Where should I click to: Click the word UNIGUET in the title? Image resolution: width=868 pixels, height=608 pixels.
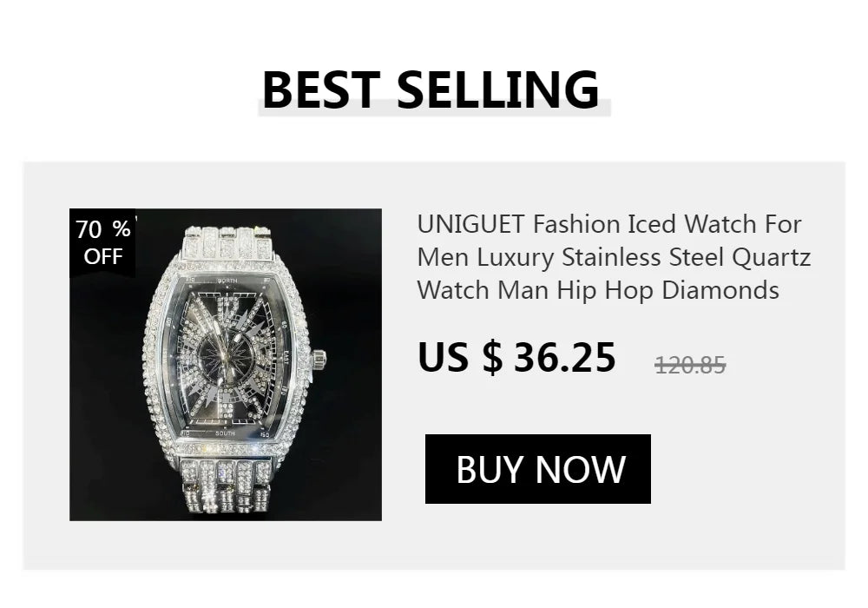[x=470, y=224]
